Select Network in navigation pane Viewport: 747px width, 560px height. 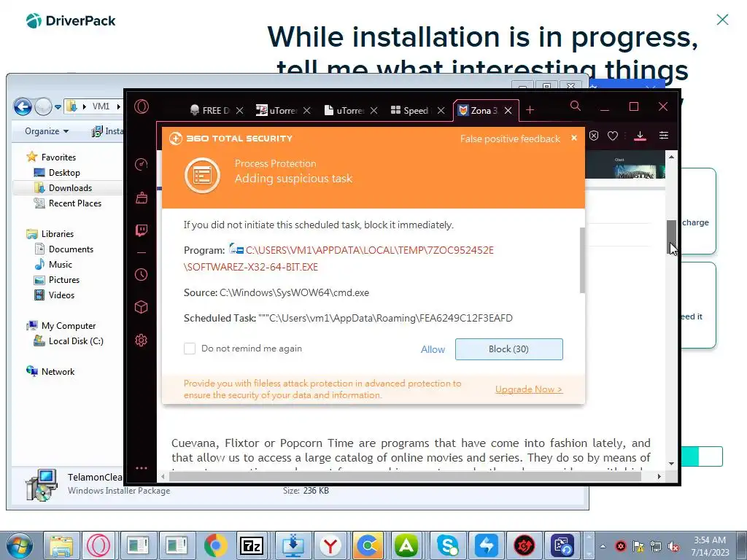click(58, 371)
